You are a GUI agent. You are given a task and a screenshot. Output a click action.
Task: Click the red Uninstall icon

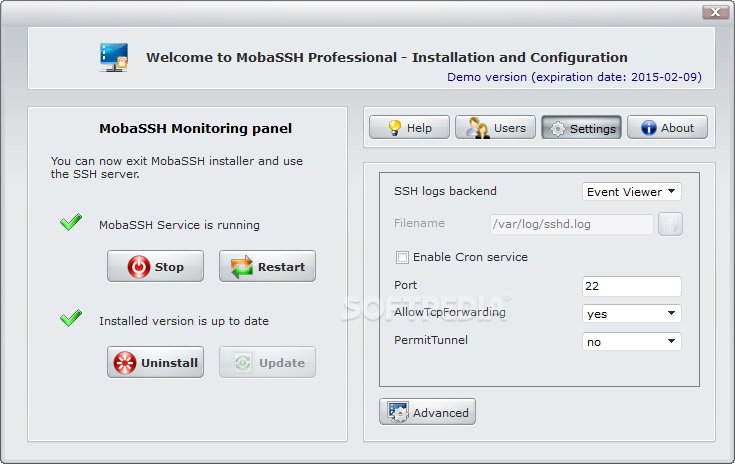coord(125,363)
